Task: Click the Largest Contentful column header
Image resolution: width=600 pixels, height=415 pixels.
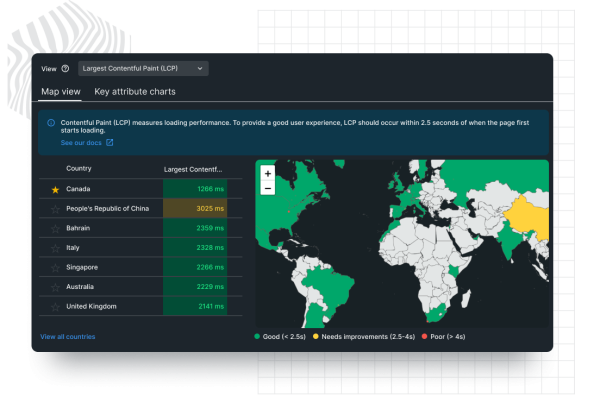Action: point(193,169)
